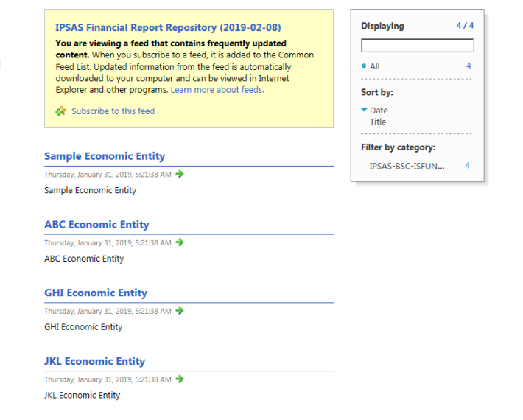
Task: Click green arrow next to GHI Economic Entity date
Action: [x=180, y=311]
